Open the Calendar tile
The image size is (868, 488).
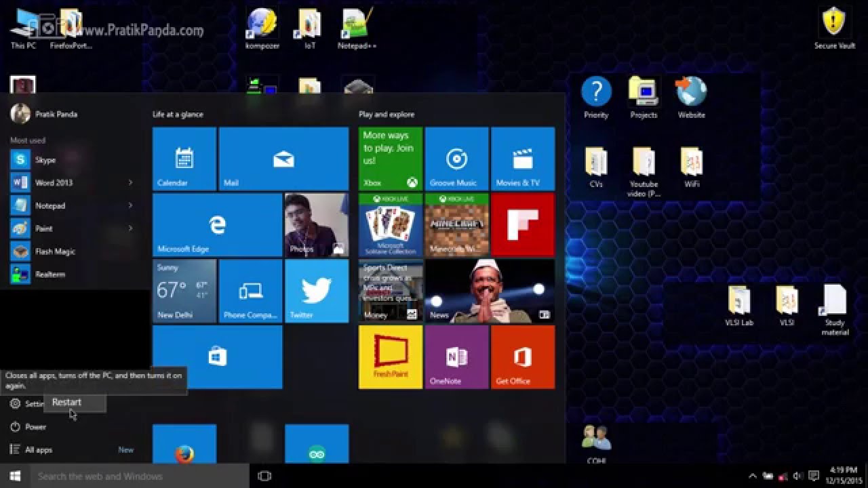[x=184, y=159]
